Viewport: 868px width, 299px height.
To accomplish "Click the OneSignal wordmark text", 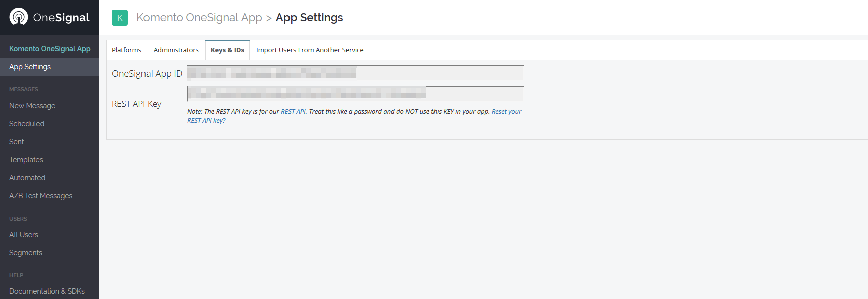I will tap(61, 17).
